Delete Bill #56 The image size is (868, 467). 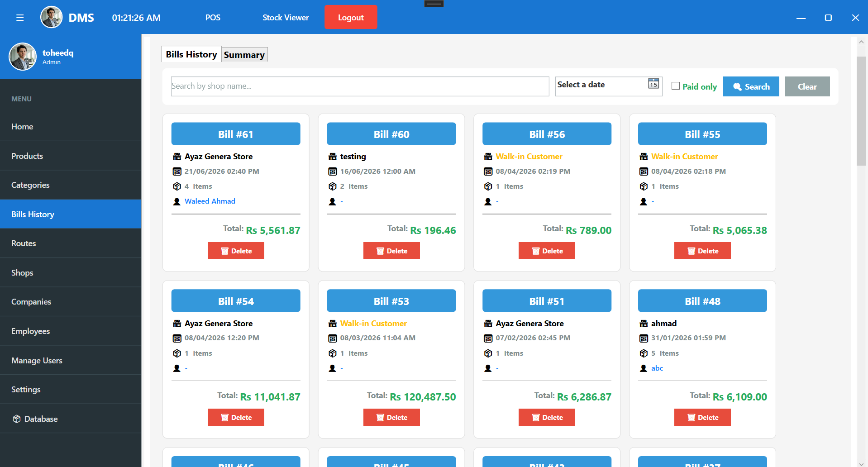547,251
